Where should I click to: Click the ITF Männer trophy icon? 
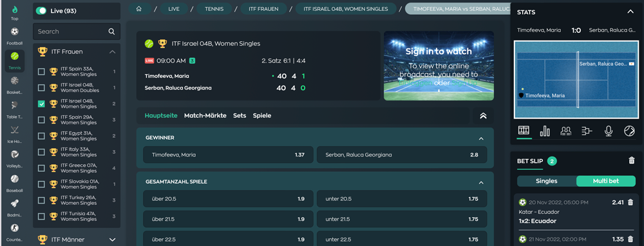43,240
